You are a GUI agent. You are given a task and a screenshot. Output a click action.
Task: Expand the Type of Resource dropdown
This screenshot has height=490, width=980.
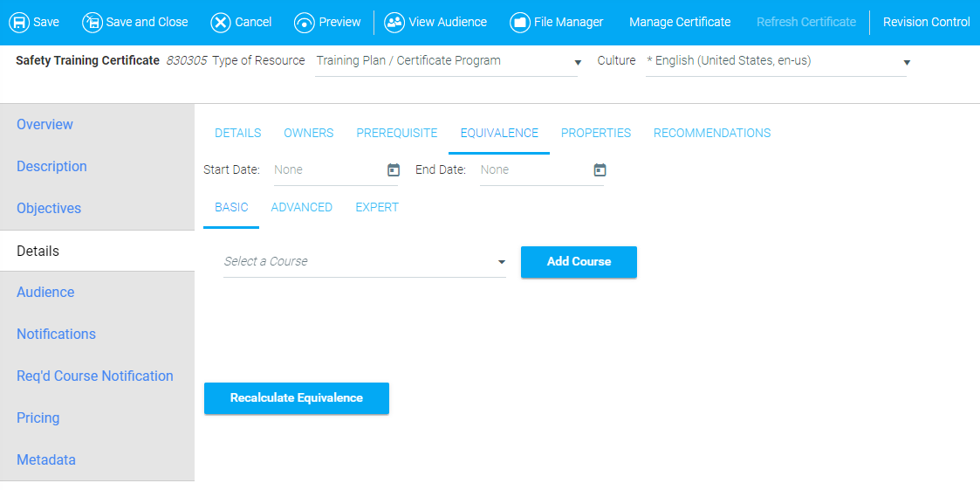pyautogui.click(x=577, y=62)
